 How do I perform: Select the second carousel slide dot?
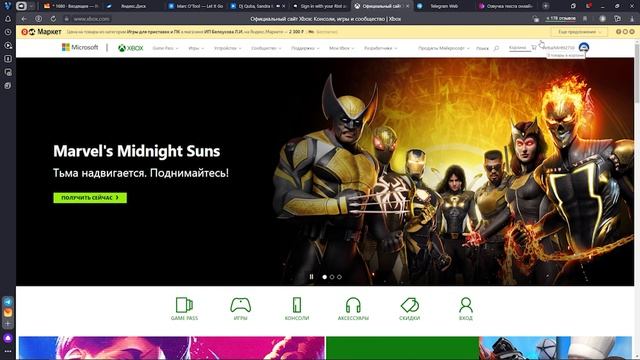click(332, 277)
